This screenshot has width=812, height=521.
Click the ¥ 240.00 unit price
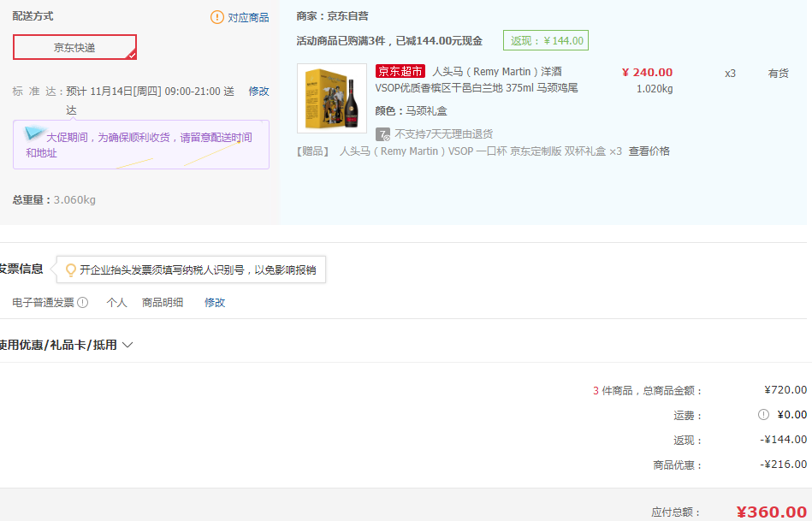pyautogui.click(x=648, y=73)
